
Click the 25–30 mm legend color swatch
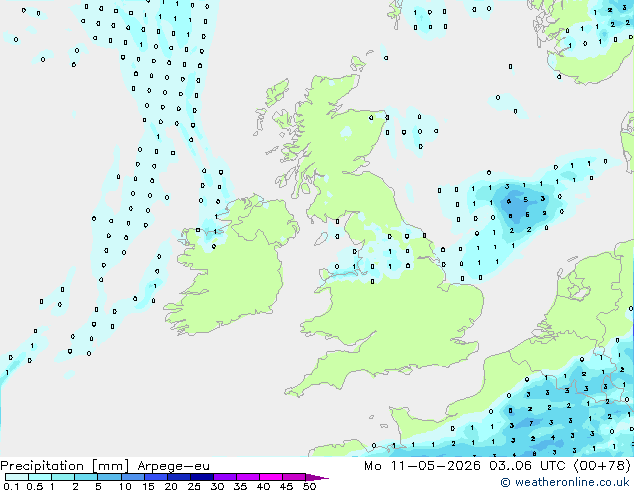click(x=201, y=477)
